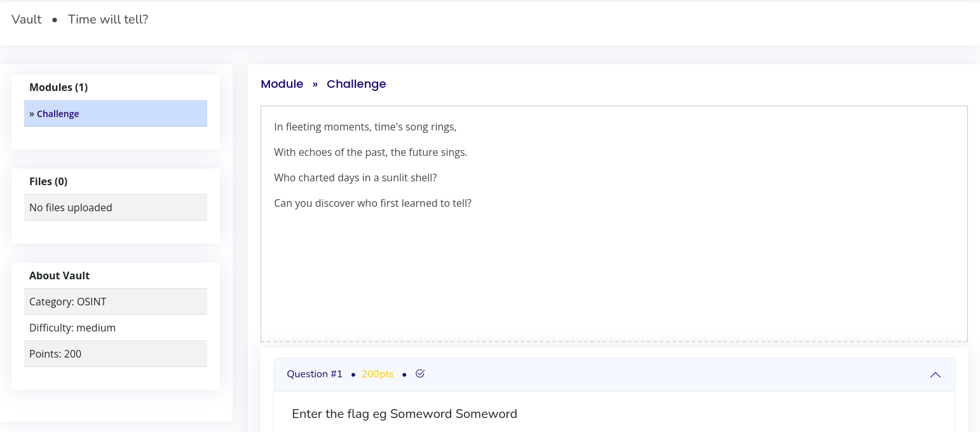Click the Module breadcrumb link
This screenshot has width=980, height=432.
point(282,84)
